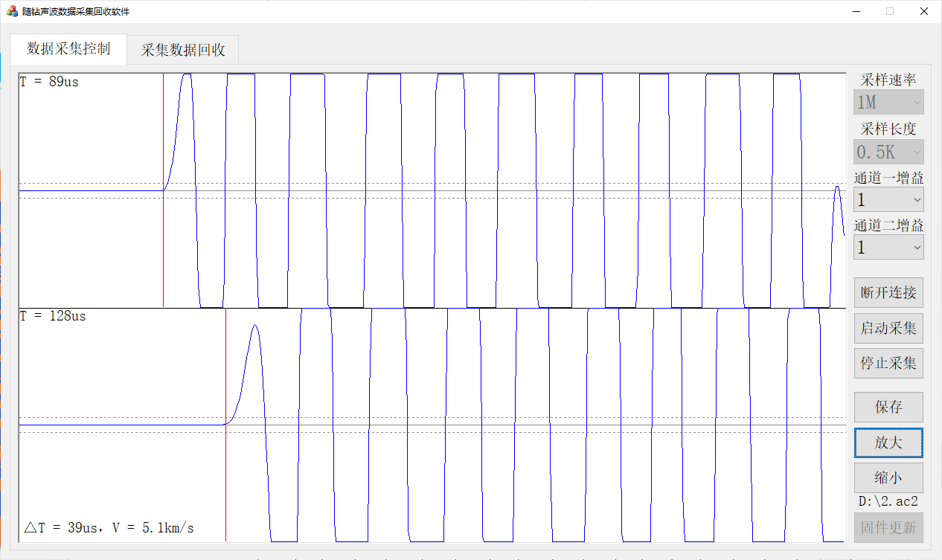
Task: Expand the 通道二增益 gain dropdown
Action: click(x=888, y=248)
